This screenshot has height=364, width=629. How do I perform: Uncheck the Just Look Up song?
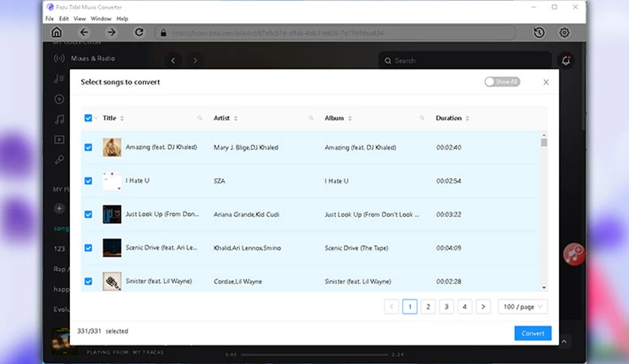point(88,214)
